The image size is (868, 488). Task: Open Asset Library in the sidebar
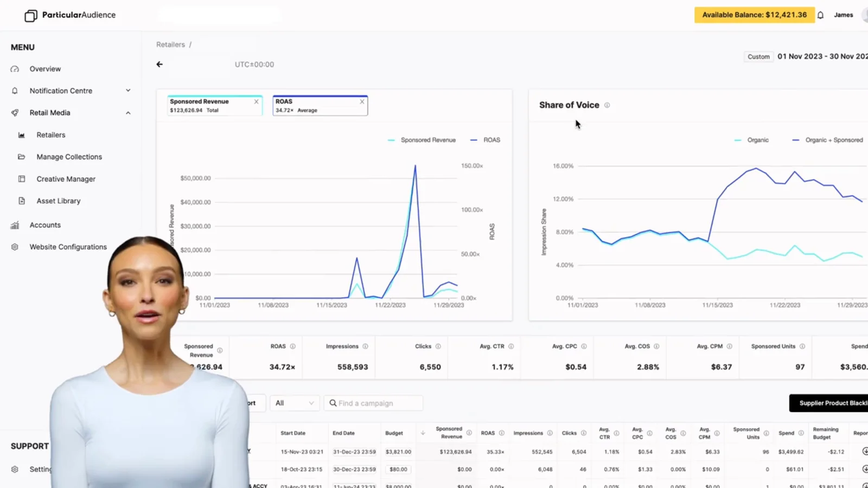[59, 201]
